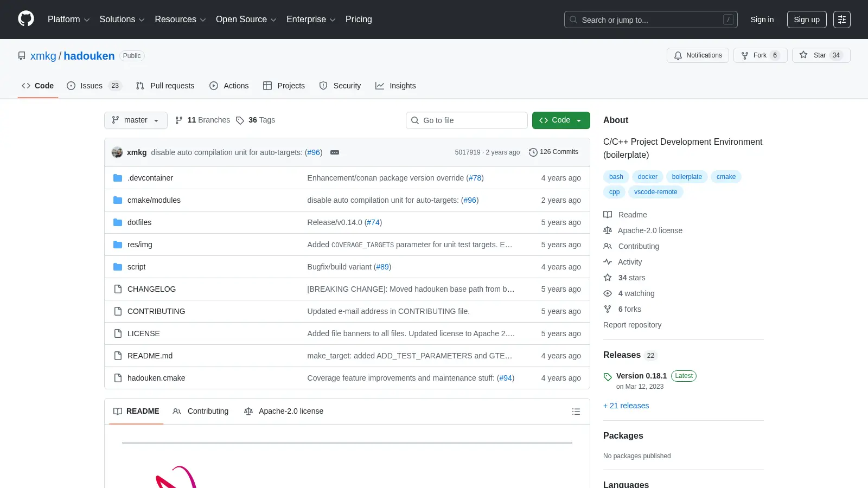Select the boilerplate topic tag
The image size is (868, 488).
687,177
